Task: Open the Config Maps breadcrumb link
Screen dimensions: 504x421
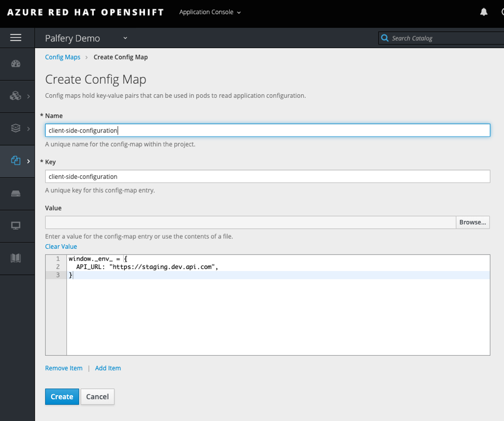Action: pos(62,57)
